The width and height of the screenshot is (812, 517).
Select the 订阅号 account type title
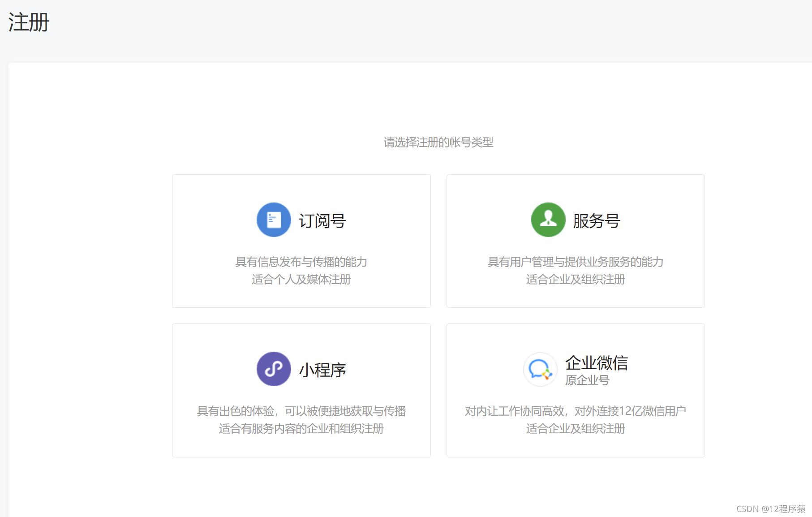[322, 220]
